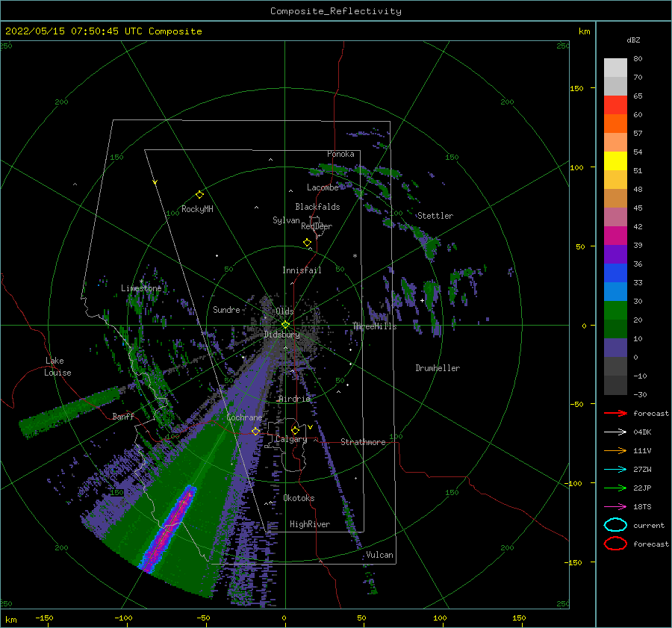Viewport: 672px width, 628px height.
Task: Click the bright yellow 54 dBZ swatch
Action: (x=615, y=161)
